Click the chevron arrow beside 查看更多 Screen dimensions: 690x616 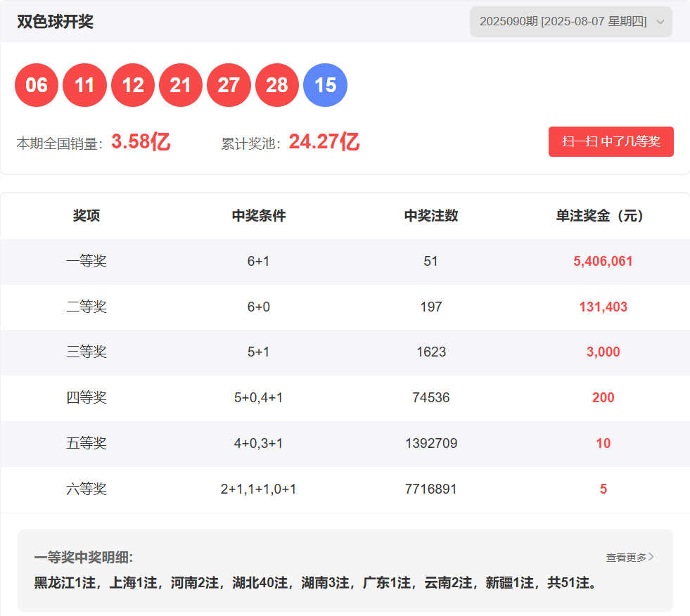coord(651,557)
